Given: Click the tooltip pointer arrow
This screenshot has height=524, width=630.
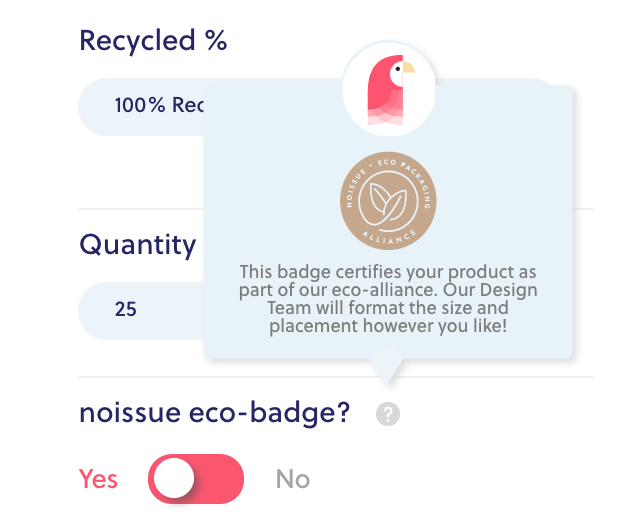Looking at the screenshot, I should pos(387,370).
